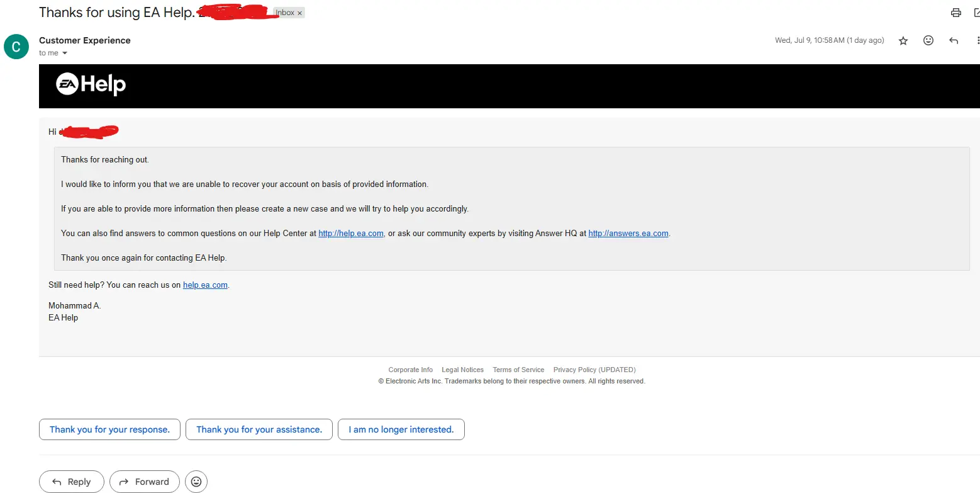Viewport: 980px width, 493px height.
Task: Open the http://answers.ea.com link
Action: pos(628,233)
